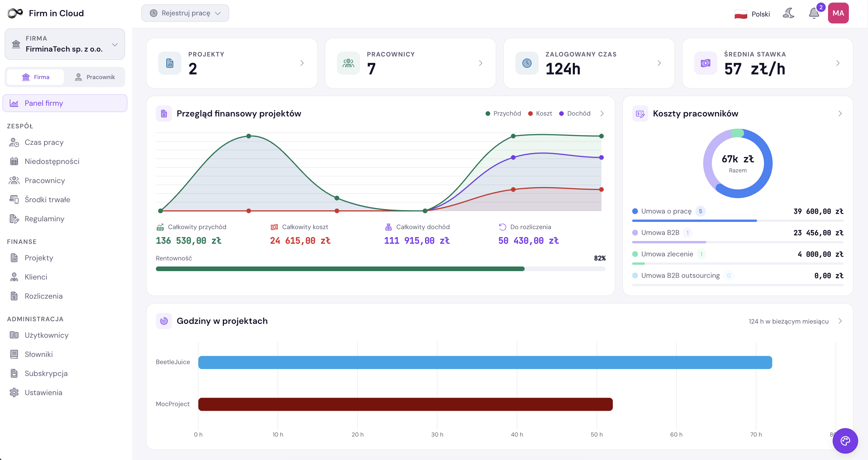The image size is (868, 460).
Task: Click the Umowa zlecenie row label
Action: pos(667,254)
